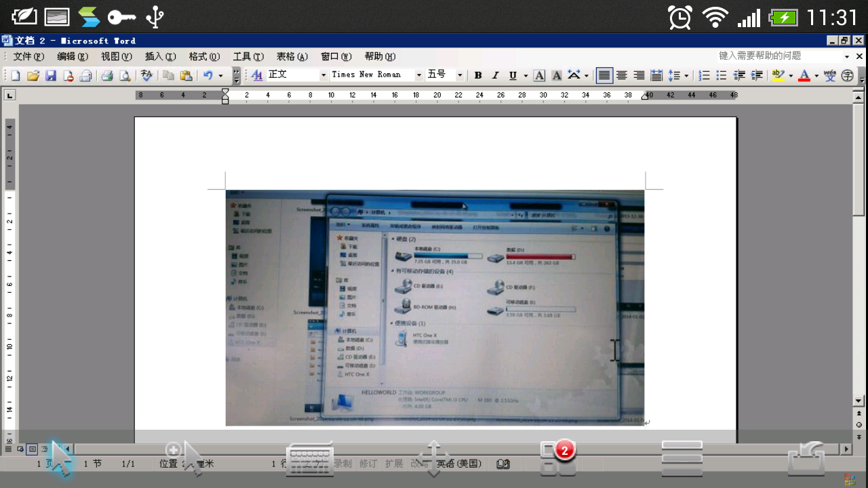
Task: Expand the style dropdown showing 正文
Action: coord(323,75)
